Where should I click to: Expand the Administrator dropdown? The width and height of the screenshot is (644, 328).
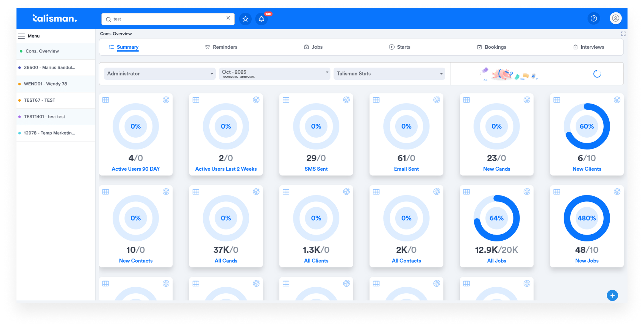pos(160,74)
